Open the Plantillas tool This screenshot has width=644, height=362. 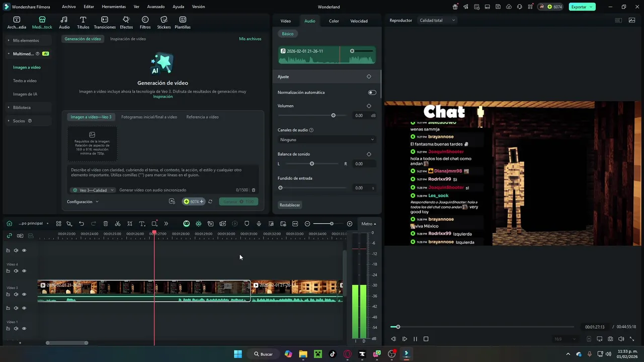183,23
